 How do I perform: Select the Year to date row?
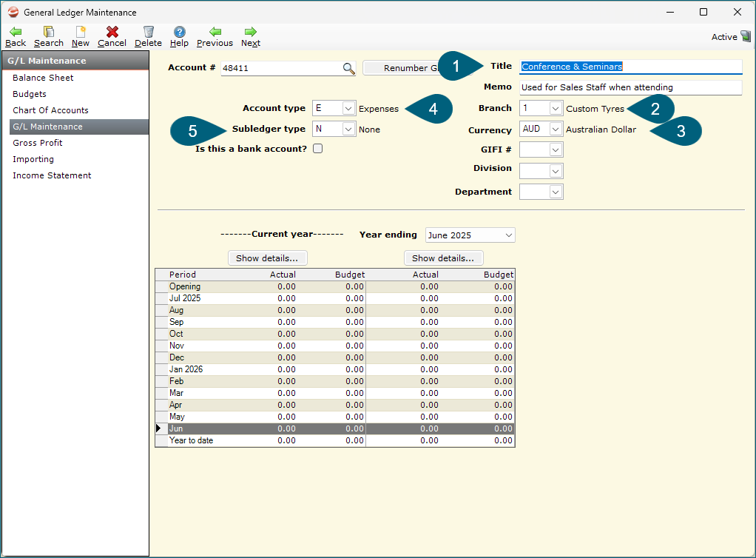[335, 440]
